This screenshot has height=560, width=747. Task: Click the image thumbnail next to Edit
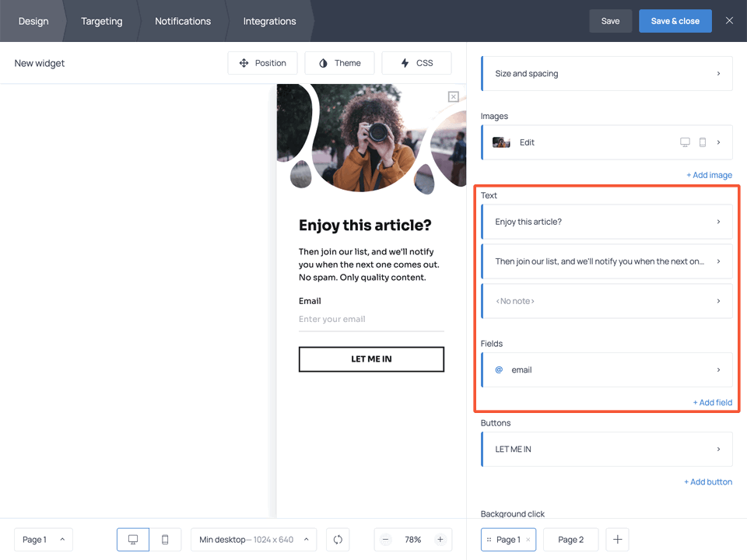click(500, 142)
